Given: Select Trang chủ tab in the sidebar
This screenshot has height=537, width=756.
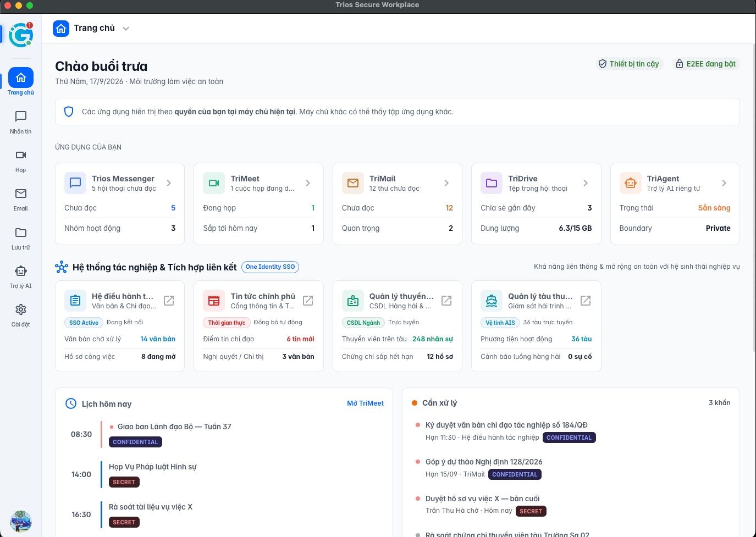Looking at the screenshot, I should [21, 82].
